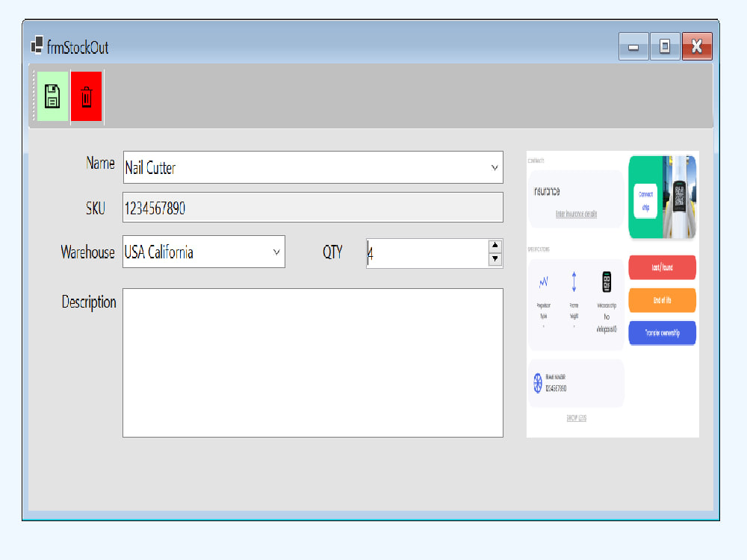Click the frmStockOut window app icon
Viewport: 747px width, 560px height.
(x=37, y=46)
